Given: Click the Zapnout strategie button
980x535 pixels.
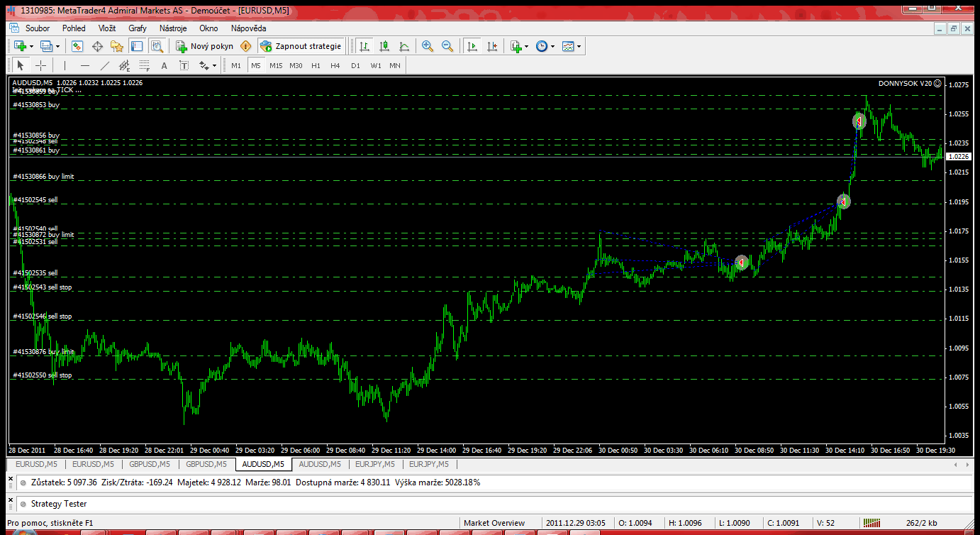Looking at the screenshot, I should 301,46.
